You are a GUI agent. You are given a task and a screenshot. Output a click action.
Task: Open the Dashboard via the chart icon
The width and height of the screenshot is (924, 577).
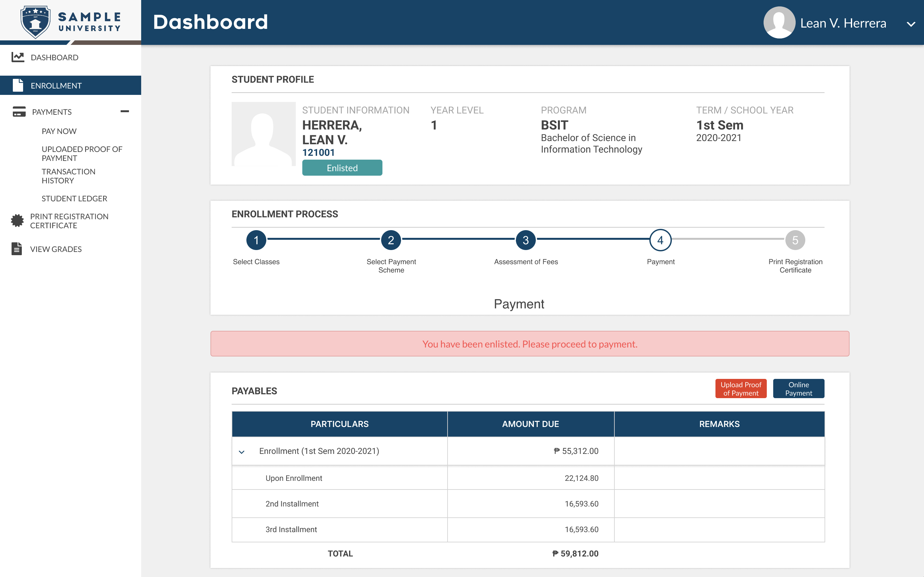click(x=17, y=57)
